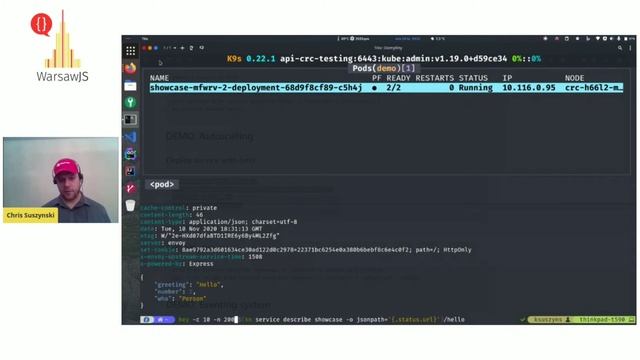The image size is (640, 360).
Task: Click the set-cookie header value
Action: pos(327,250)
